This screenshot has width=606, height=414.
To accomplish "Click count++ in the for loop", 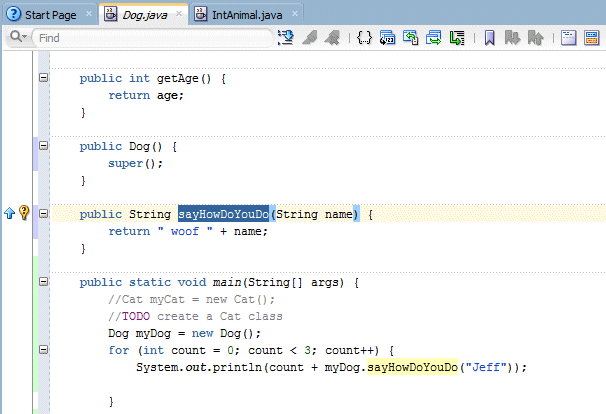I will (x=349, y=350).
